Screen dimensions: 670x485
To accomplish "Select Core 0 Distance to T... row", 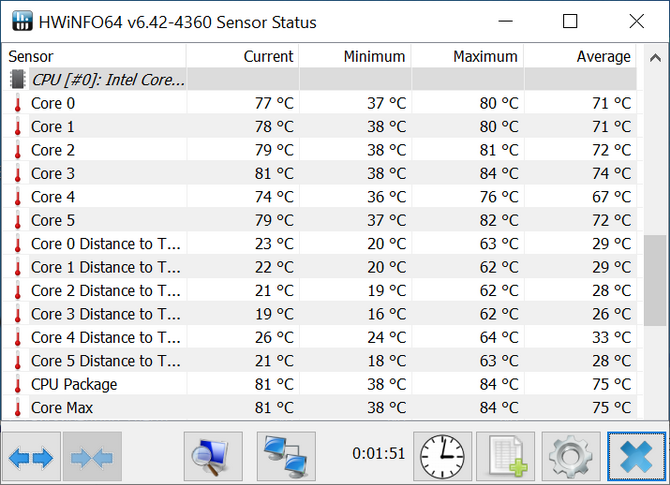I will [x=320, y=244].
